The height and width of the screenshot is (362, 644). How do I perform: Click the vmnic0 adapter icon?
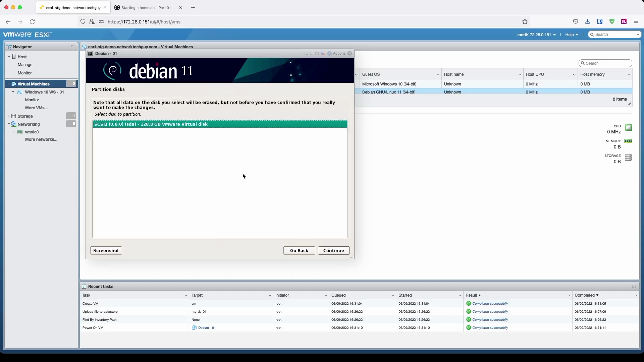(20, 132)
